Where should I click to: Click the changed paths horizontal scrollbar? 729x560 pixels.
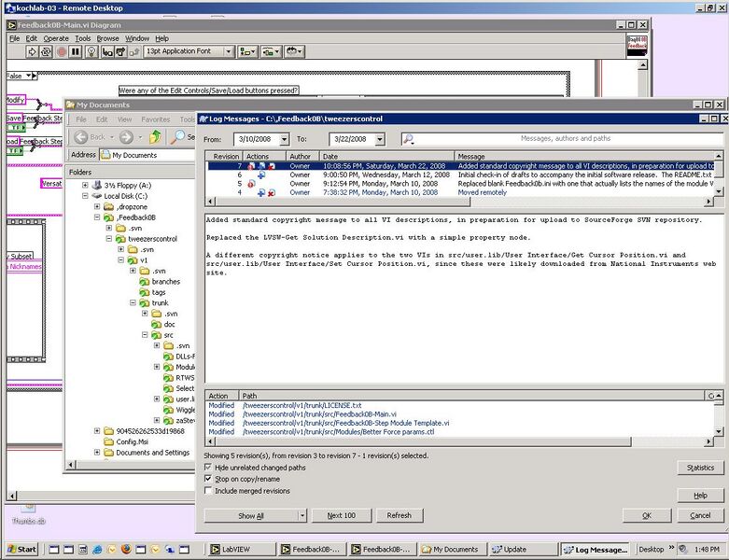click(423, 441)
